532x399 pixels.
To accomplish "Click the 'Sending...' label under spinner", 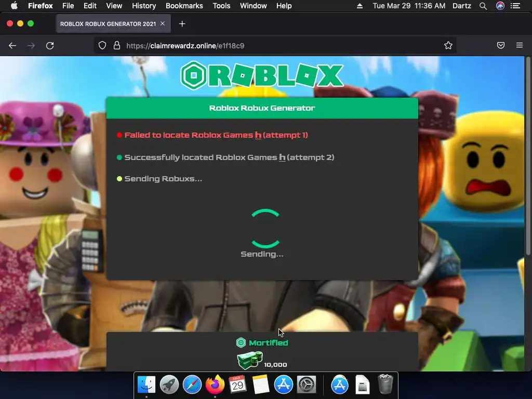I will [x=262, y=254].
